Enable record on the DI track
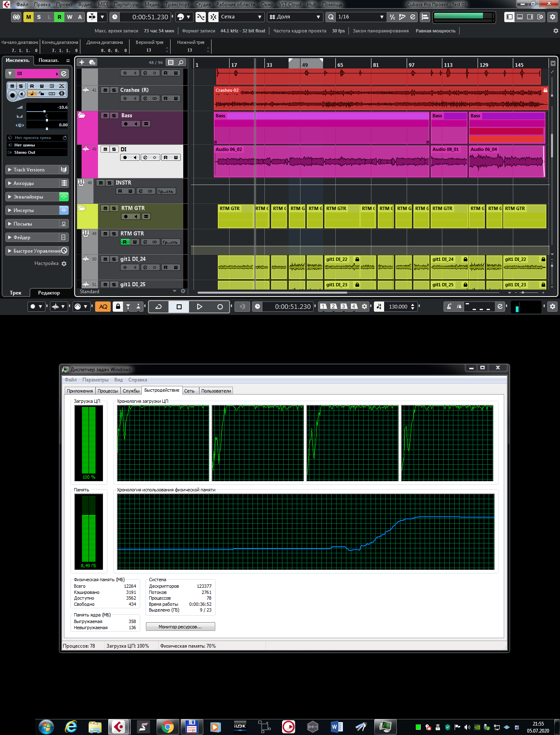560x735 pixels. [125, 157]
